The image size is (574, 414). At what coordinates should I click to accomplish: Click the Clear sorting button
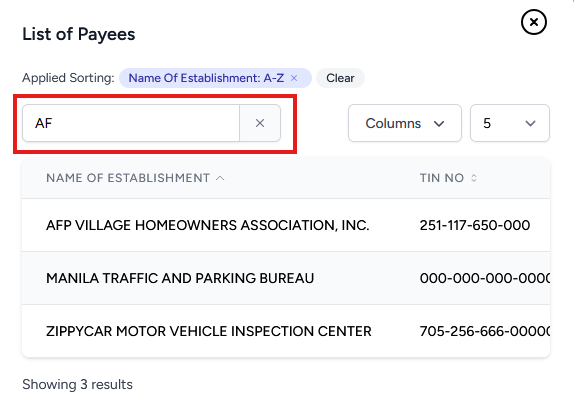[x=340, y=78]
